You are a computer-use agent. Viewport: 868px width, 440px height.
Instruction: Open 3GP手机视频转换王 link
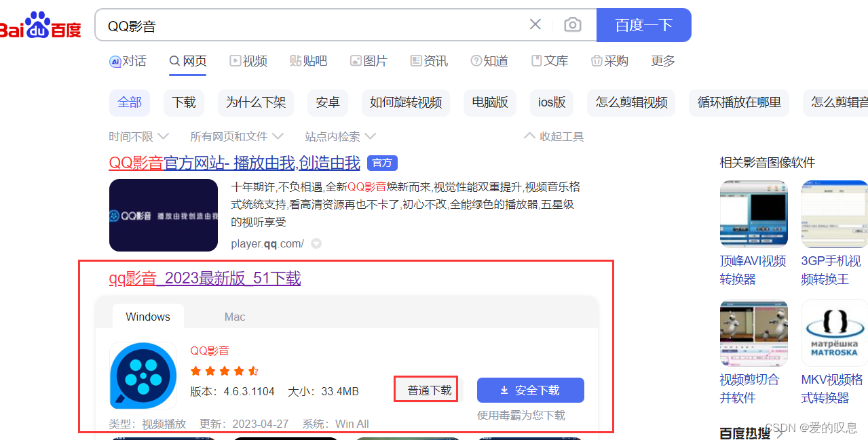(831, 270)
